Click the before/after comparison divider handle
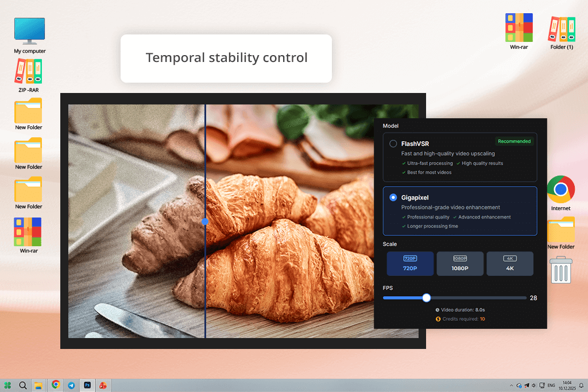This screenshot has width=588, height=392. (205, 222)
